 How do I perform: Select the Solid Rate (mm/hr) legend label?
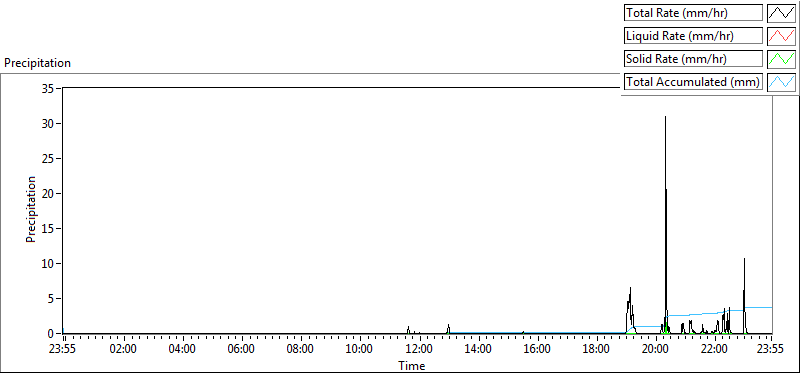pos(693,58)
